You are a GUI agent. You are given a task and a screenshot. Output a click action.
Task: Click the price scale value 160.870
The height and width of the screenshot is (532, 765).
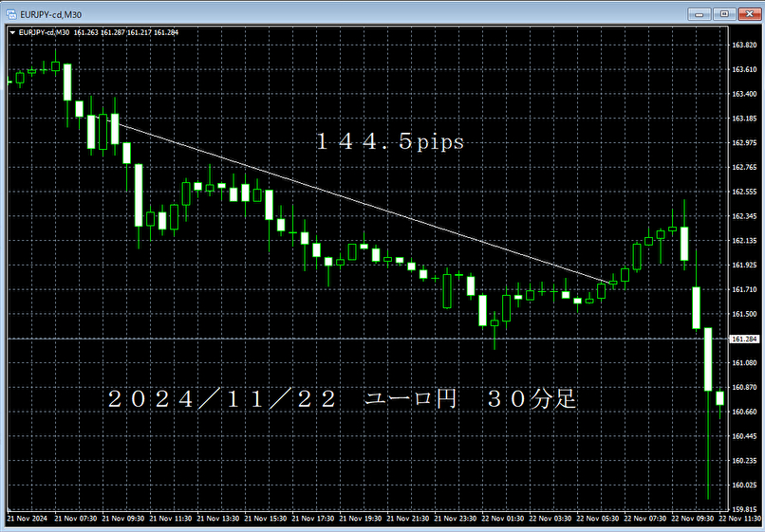pyautogui.click(x=744, y=387)
